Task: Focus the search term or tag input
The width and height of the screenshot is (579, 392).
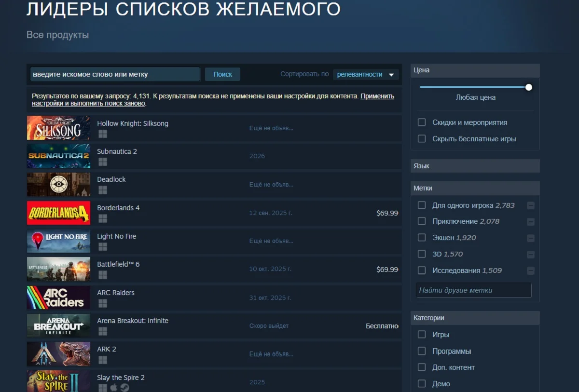Action: (x=115, y=74)
